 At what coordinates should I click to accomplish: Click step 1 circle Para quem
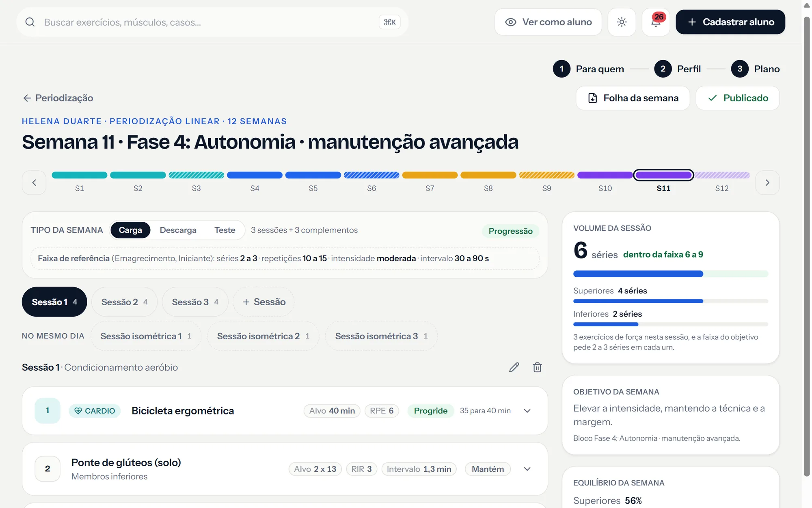pyautogui.click(x=561, y=69)
